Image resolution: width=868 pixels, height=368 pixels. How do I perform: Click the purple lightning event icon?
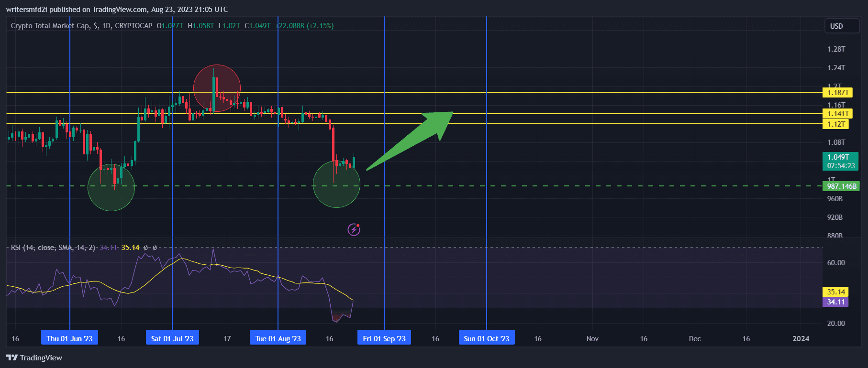point(354,230)
